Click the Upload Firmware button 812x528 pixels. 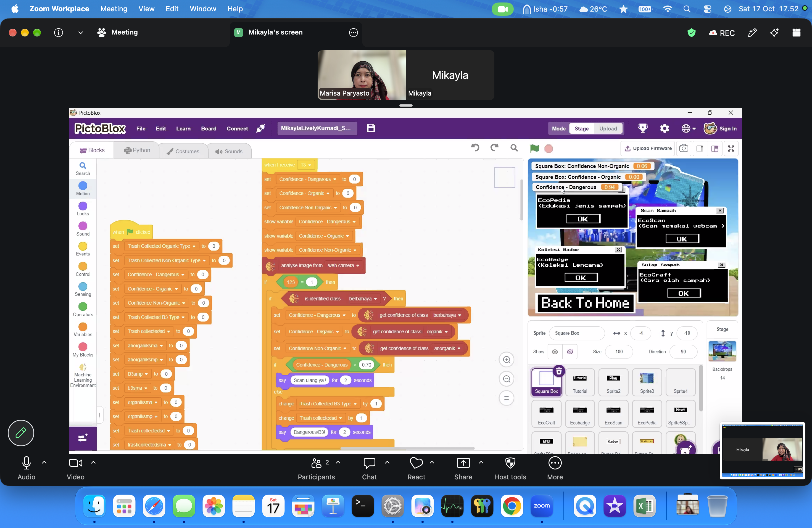(648, 148)
